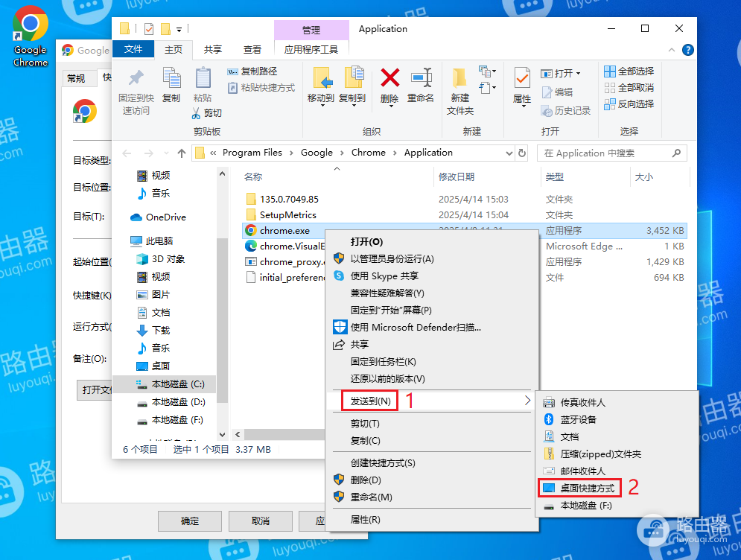Image resolution: width=741 pixels, height=560 pixels.
Task: Expand the address bar history dropdown
Action: (509, 153)
